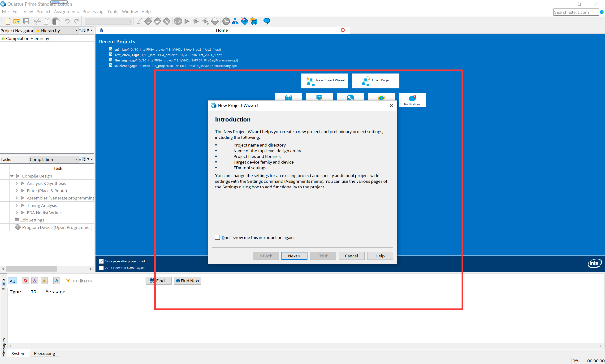
Task: Open the Chip Planner toolbar icon
Action: pos(254,21)
